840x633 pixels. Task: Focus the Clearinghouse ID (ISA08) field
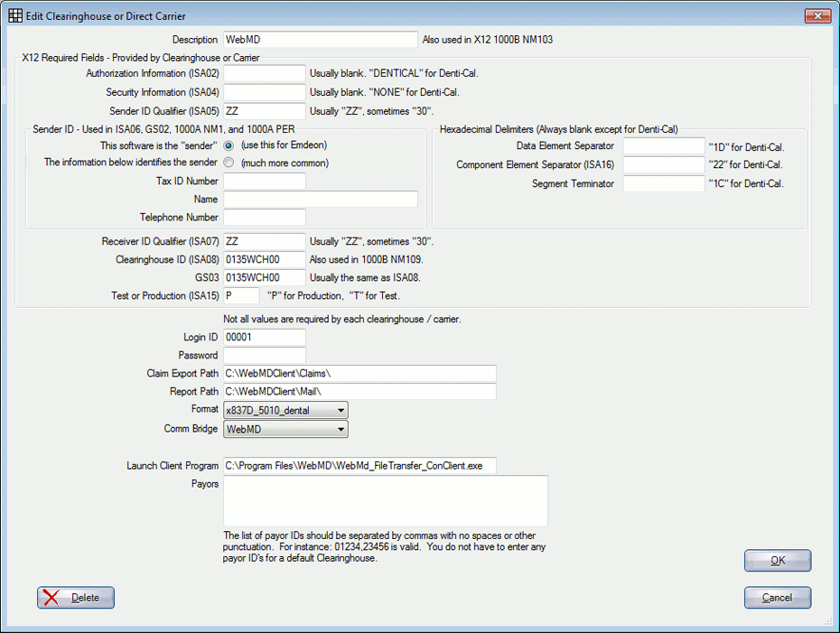click(x=265, y=260)
